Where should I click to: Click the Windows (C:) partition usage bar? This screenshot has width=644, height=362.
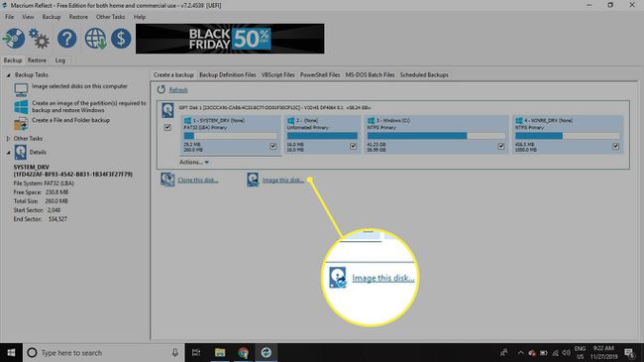(x=436, y=136)
